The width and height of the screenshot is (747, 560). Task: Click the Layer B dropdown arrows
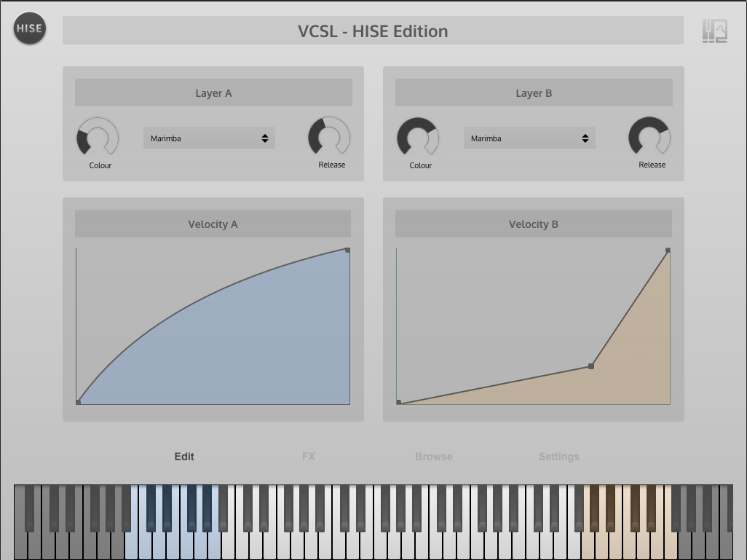[585, 138]
